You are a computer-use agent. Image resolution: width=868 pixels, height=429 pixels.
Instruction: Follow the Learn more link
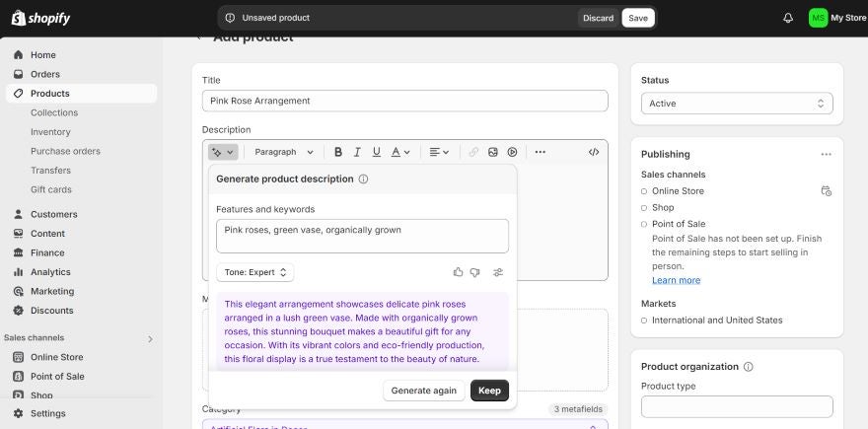coord(676,280)
